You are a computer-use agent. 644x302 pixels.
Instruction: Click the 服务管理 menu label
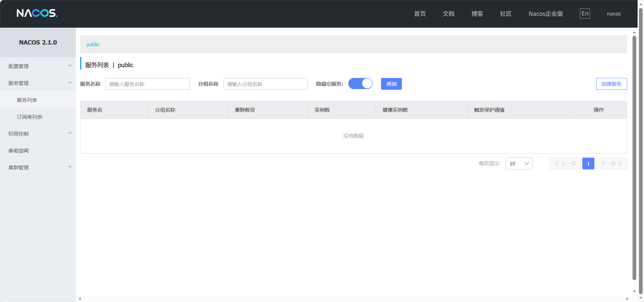tap(19, 83)
